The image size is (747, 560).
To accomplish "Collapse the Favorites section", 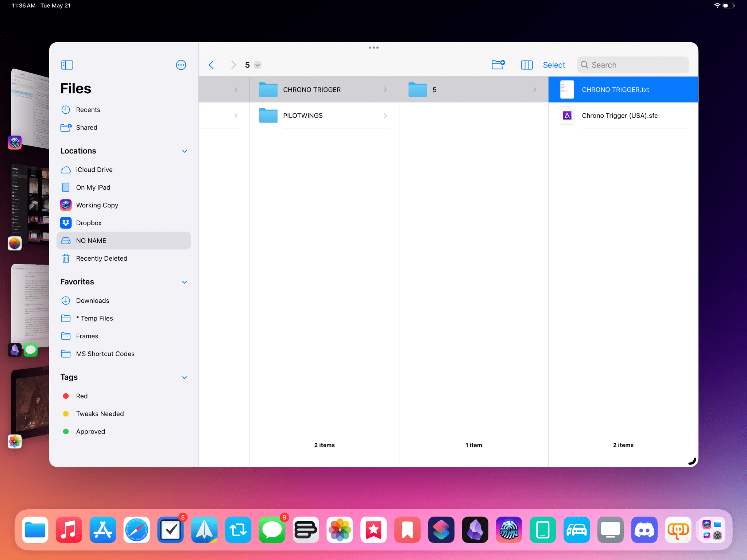I will pyautogui.click(x=185, y=282).
